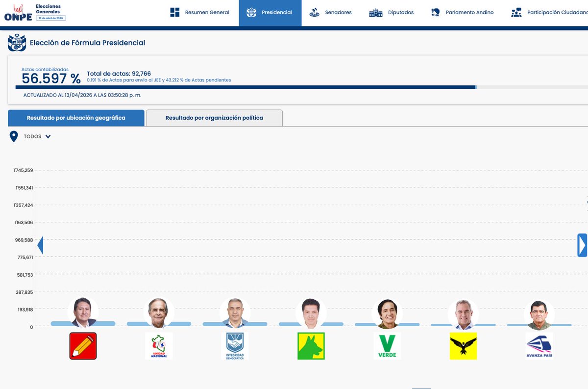
Task: Select the Presidencial navigation icon
Action: coord(251,12)
